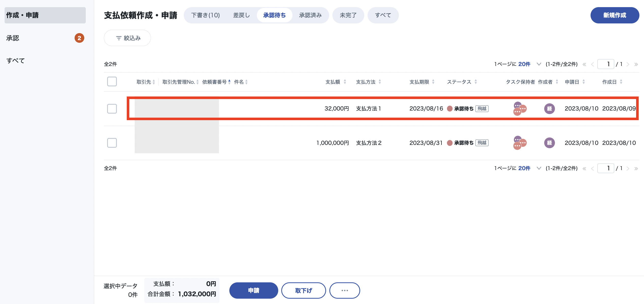Viewport: 644px width, 304px height.
Task: Click the タスク保持者 column header
Action: pos(520,82)
